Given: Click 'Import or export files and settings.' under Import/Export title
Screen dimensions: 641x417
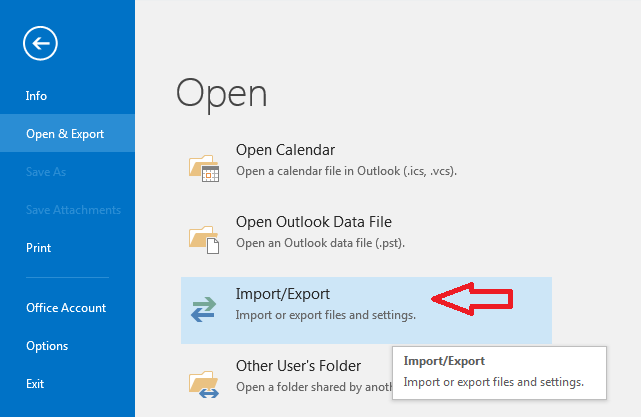Looking at the screenshot, I should click(x=325, y=315).
